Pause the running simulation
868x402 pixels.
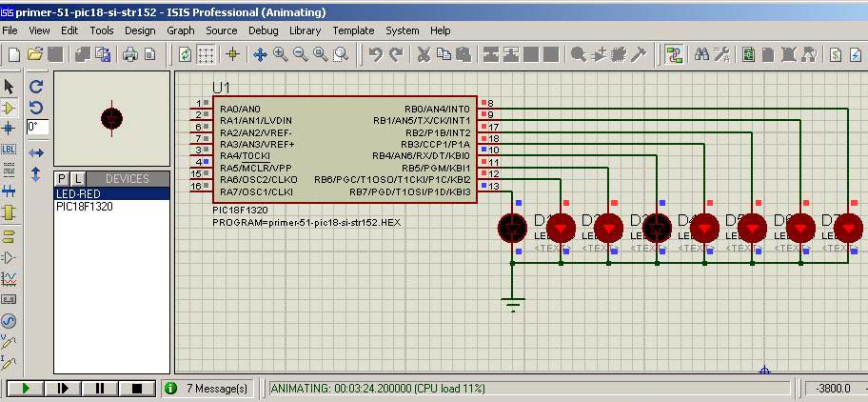[x=99, y=389]
